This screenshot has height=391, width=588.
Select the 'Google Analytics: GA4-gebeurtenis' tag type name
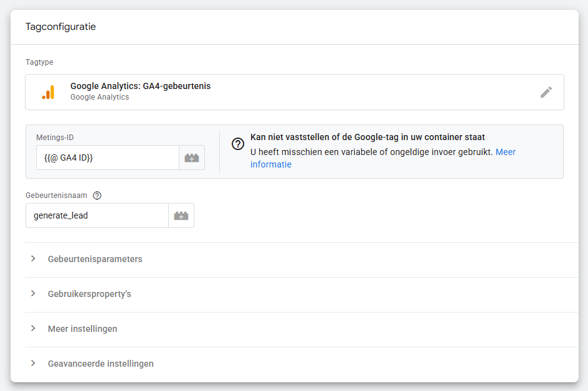[140, 87]
